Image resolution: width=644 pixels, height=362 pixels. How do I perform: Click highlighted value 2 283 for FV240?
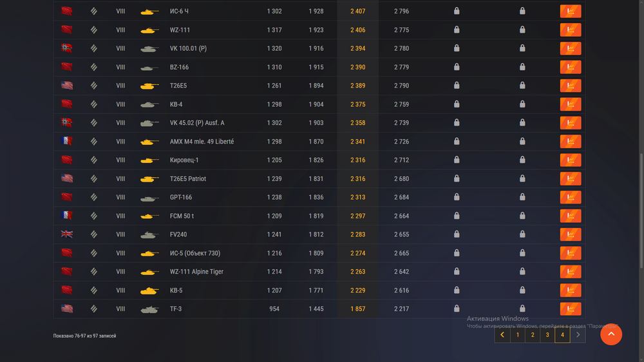(357, 234)
